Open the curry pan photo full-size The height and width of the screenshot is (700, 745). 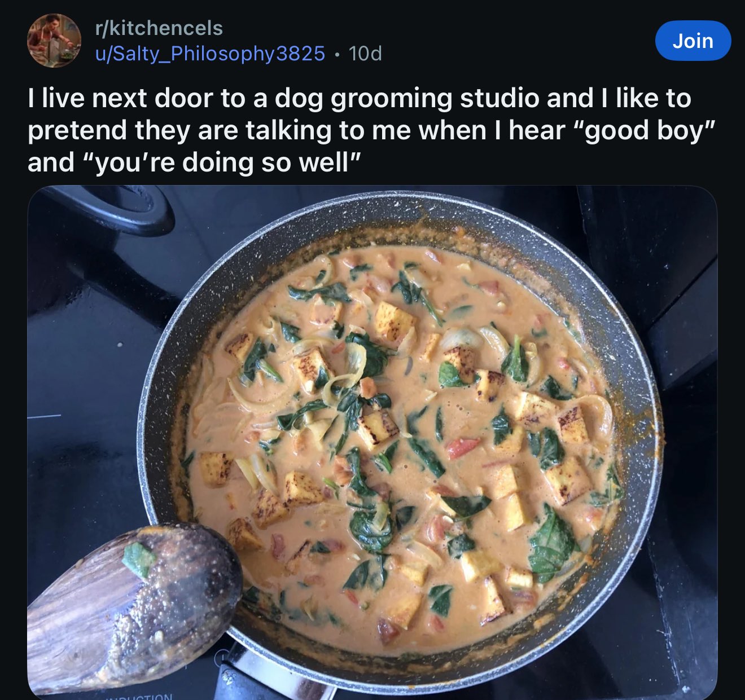point(373,443)
